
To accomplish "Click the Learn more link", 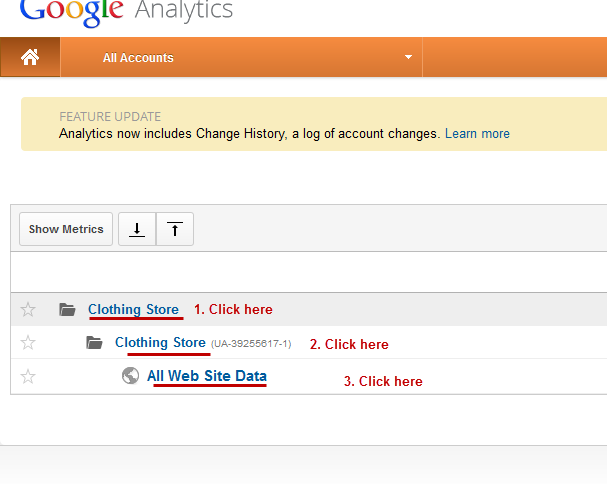I will 477,133.
